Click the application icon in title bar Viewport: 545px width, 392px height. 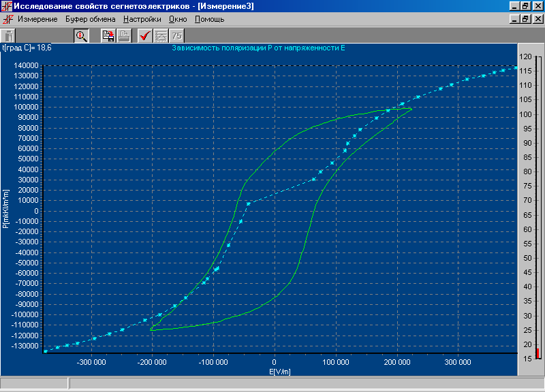(x=7, y=6)
